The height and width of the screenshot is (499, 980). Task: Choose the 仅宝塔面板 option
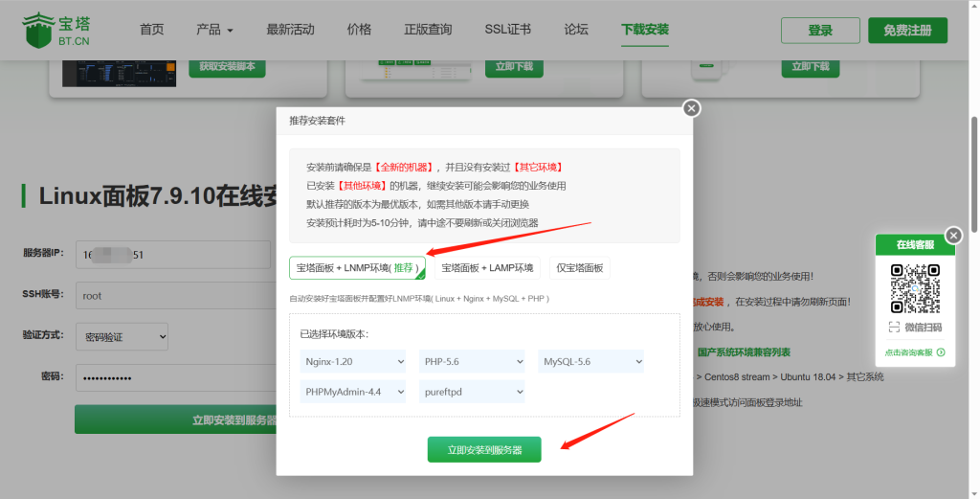click(x=579, y=268)
